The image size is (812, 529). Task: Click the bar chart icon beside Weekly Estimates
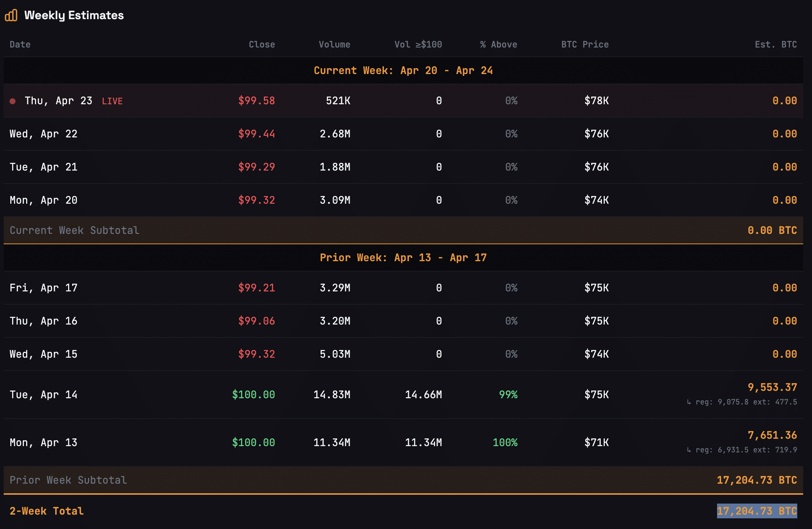coord(11,15)
